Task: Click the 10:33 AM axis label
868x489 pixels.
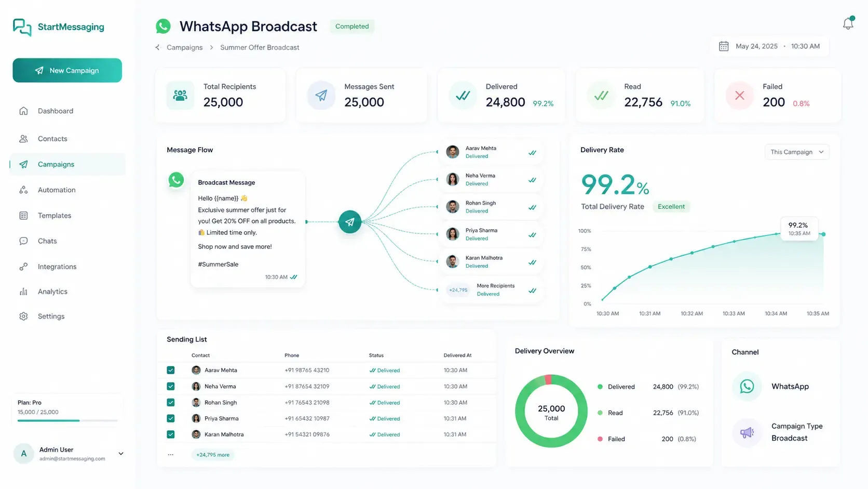Action: [734, 313]
